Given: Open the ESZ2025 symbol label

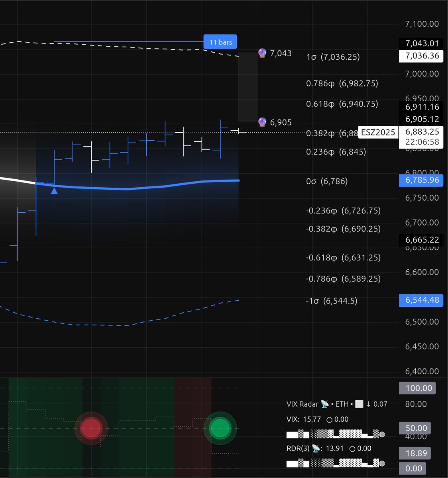Looking at the screenshot, I should 377,132.
